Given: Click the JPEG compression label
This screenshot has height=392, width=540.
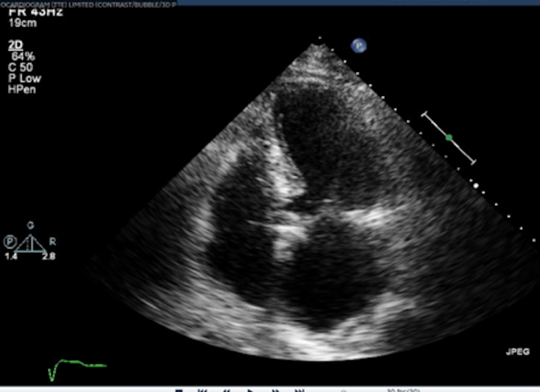Looking at the screenshot, I should [x=518, y=352].
